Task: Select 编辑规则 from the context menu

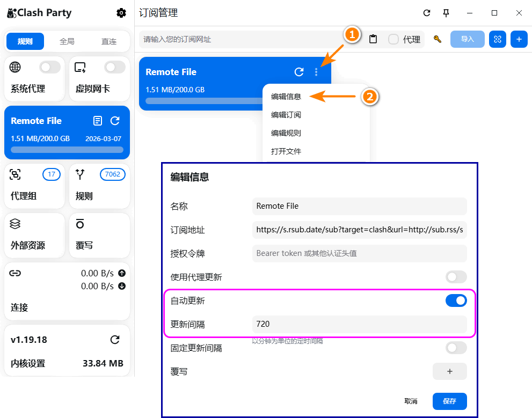Action: [286, 133]
